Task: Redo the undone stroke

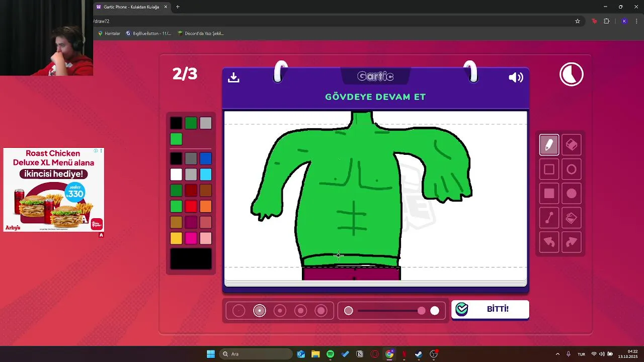Action: 572,242
